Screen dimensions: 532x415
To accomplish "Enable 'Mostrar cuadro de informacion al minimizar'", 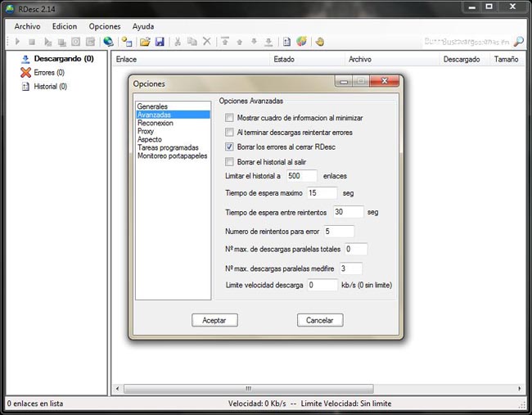I will tap(230, 118).
